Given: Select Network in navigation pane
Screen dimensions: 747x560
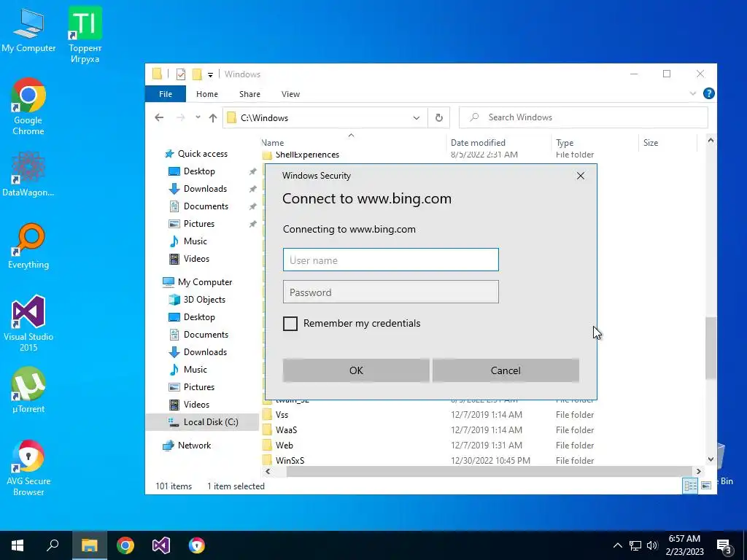Looking at the screenshot, I should (194, 446).
